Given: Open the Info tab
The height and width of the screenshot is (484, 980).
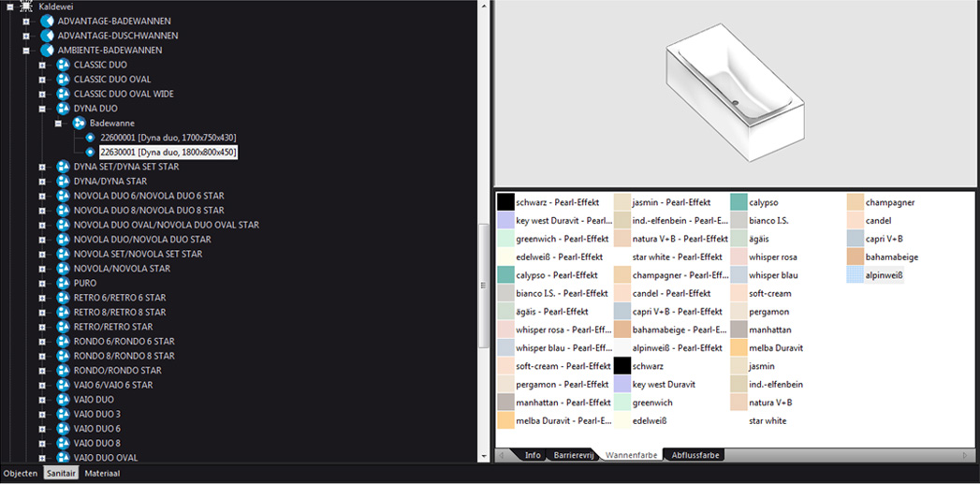Looking at the screenshot, I should (533, 455).
